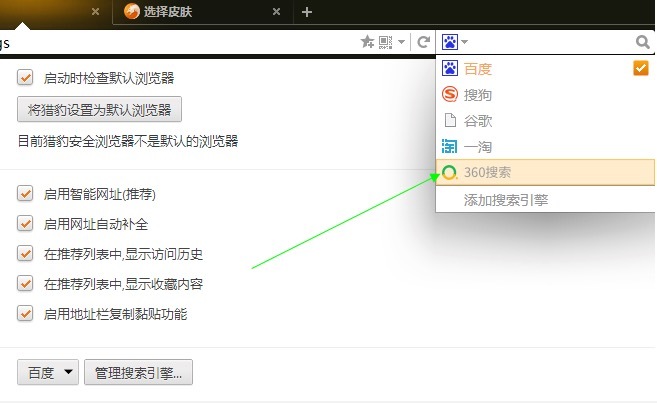The width and height of the screenshot is (657, 403).
Task: Uncheck 在推荐列表中,显示访问历史
Action: (x=25, y=254)
